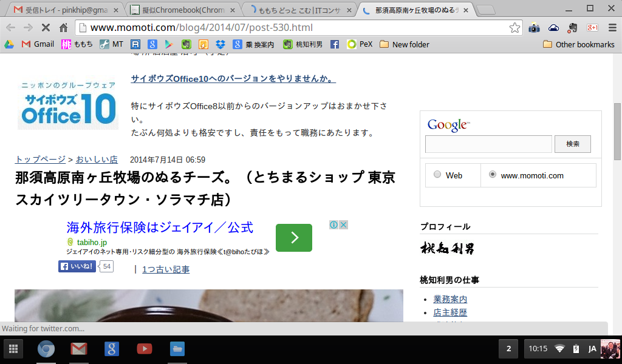Screen dimensions: 622x364
Task: Open the Google Play bookmark icon
Action: [169, 44]
